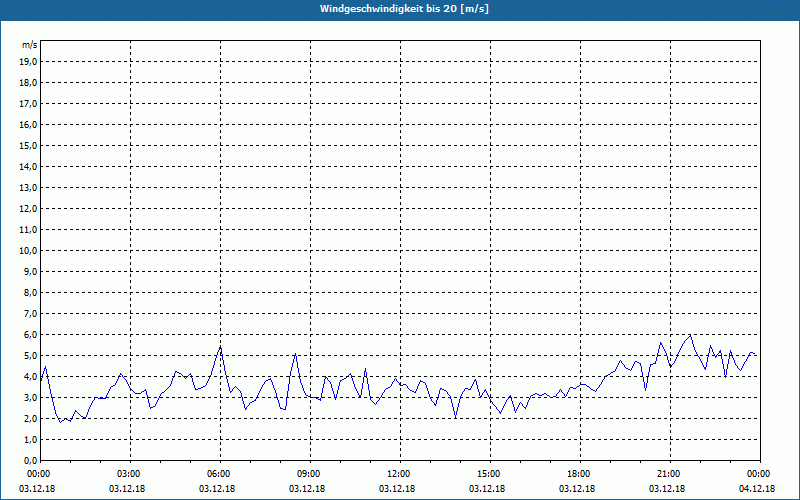This screenshot has height=500, width=800.
Task: Pick the '3,0' y-axis value
Action: [x=30, y=397]
